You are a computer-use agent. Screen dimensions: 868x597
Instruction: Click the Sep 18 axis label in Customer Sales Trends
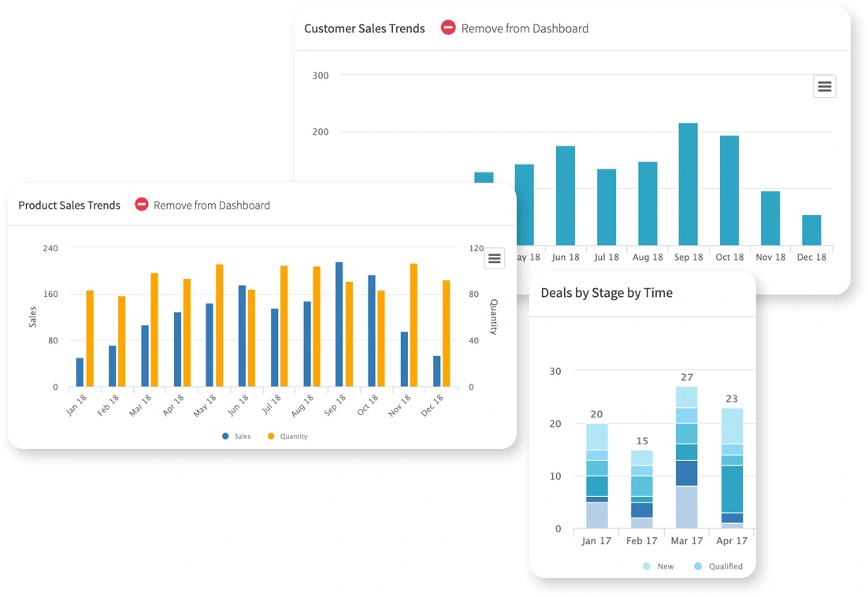(688, 258)
